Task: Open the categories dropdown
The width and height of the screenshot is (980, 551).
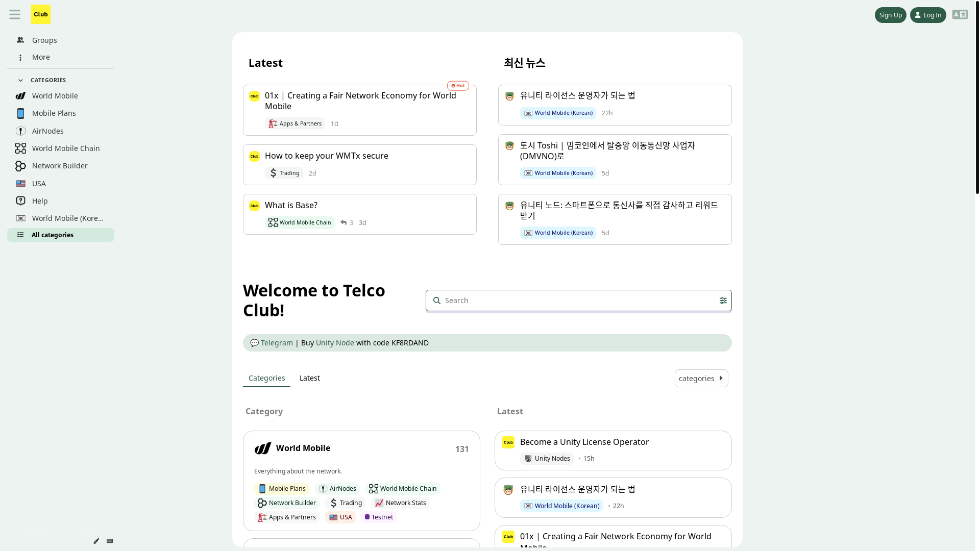Action: tap(701, 379)
